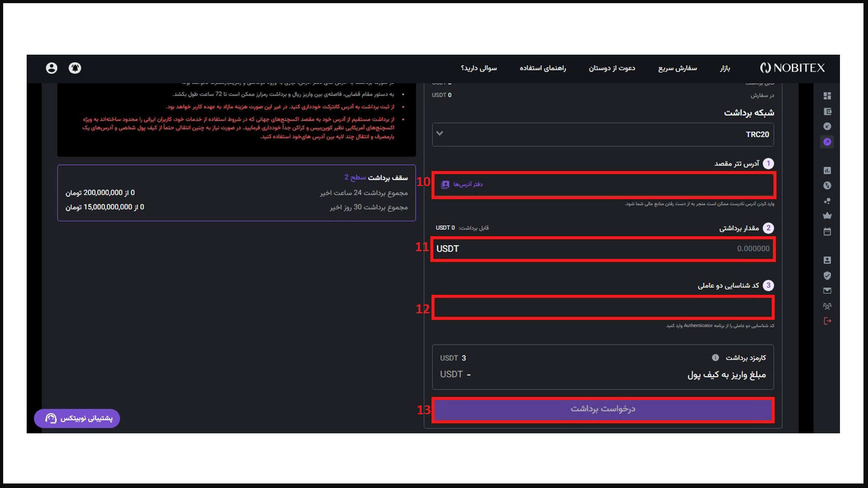Open the راهنمای استفاده menu item
Image resolution: width=868 pixels, height=488 pixels.
point(542,68)
